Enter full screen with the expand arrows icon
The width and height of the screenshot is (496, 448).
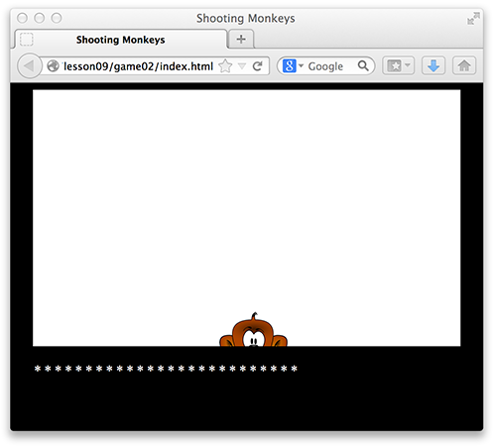click(473, 19)
